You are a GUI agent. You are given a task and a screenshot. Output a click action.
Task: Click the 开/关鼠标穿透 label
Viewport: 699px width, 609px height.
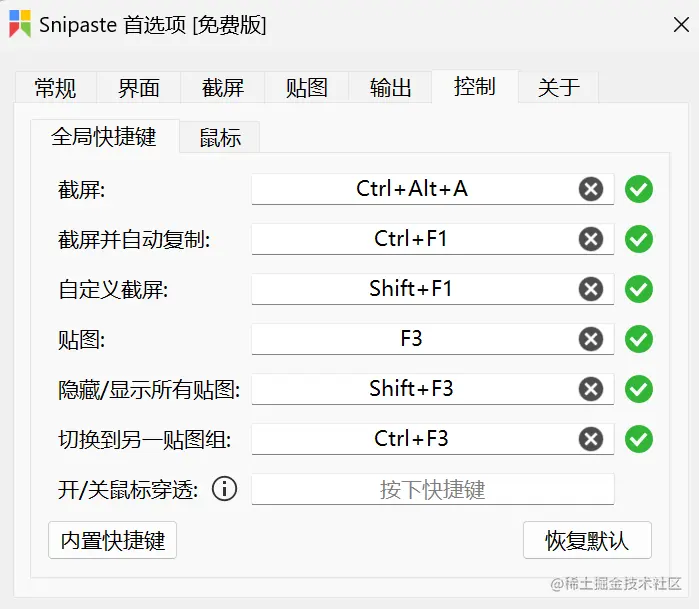pyautogui.click(x=128, y=490)
